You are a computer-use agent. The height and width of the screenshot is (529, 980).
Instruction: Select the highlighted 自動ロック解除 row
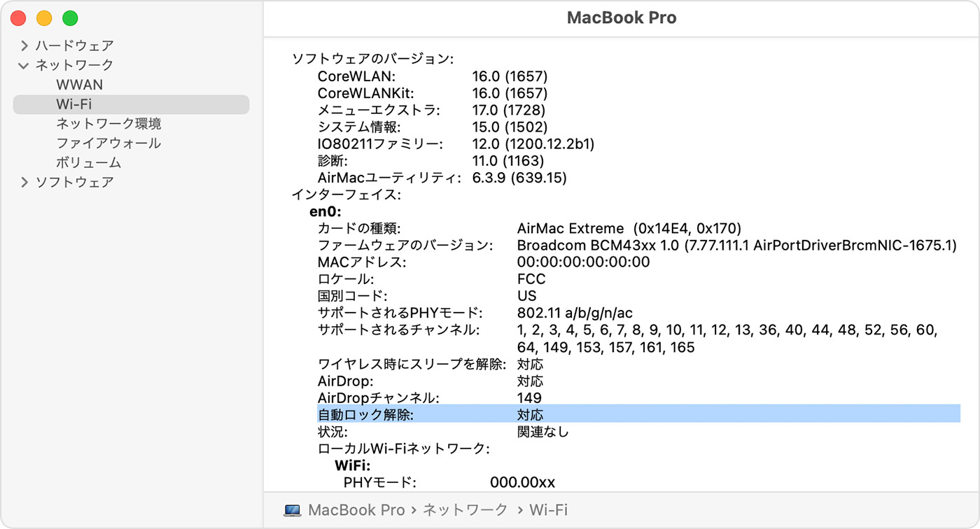(637, 414)
